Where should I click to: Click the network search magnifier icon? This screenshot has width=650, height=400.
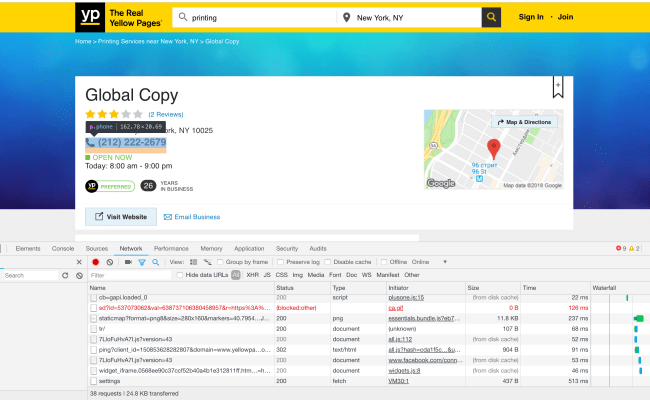point(155,262)
